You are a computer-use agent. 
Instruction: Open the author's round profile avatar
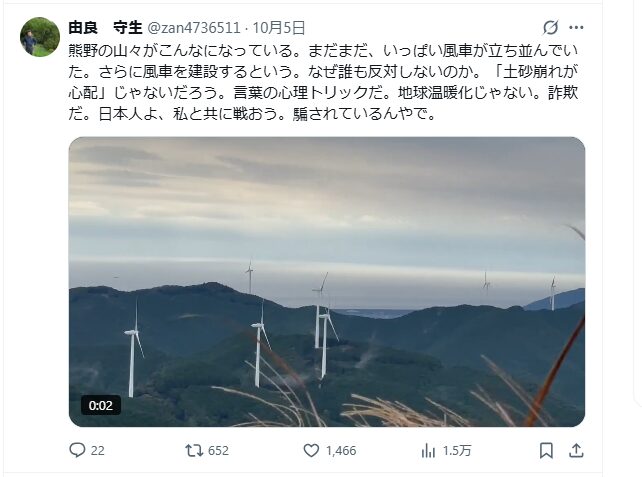tap(40, 37)
